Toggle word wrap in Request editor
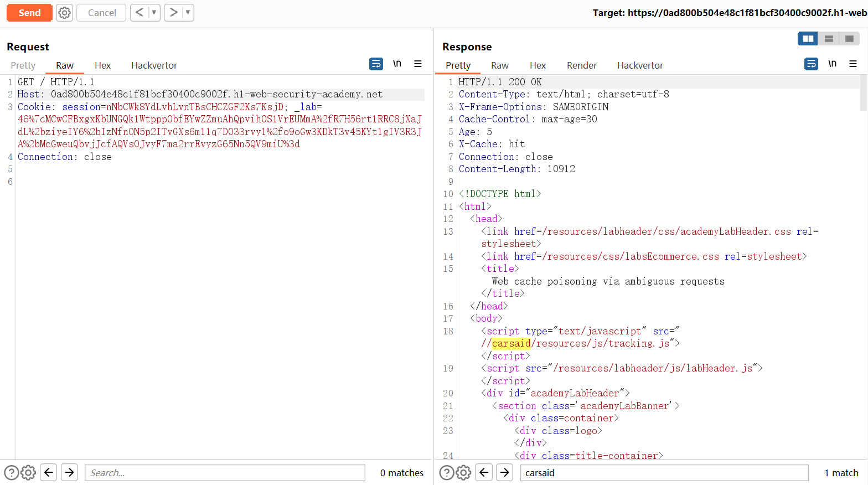This screenshot has width=868, height=485. 376,64
